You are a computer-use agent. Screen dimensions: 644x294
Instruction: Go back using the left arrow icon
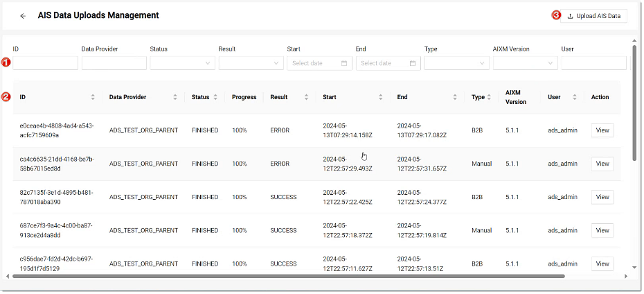23,16
